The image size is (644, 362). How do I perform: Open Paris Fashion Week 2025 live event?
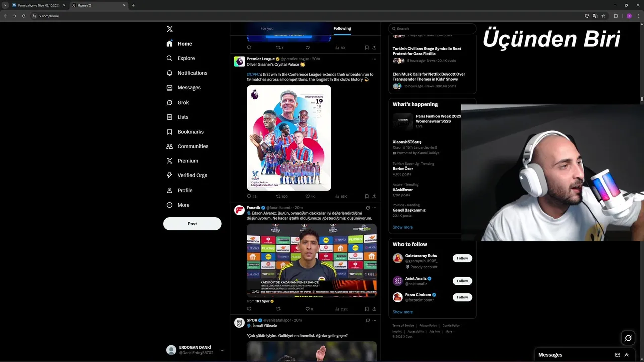(427, 121)
